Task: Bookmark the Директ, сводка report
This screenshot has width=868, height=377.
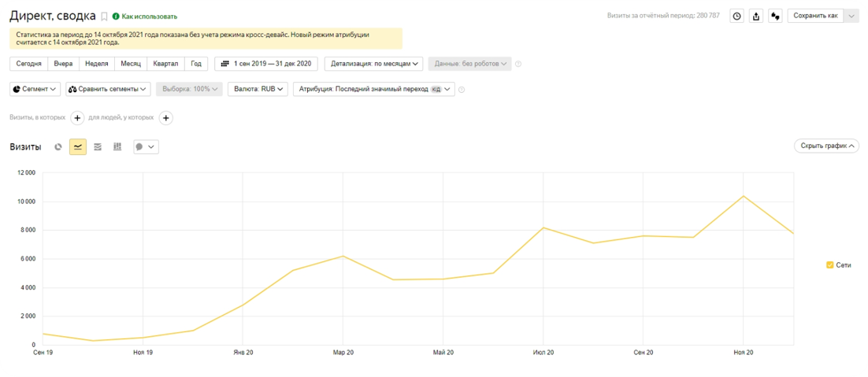Action: click(x=104, y=16)
